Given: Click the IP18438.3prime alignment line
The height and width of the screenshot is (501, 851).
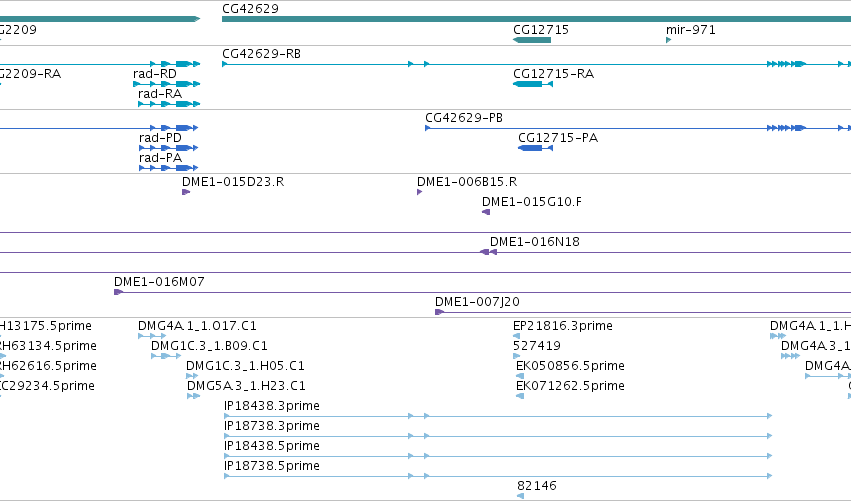Looking at the screenshot, I should pos(498,416).
